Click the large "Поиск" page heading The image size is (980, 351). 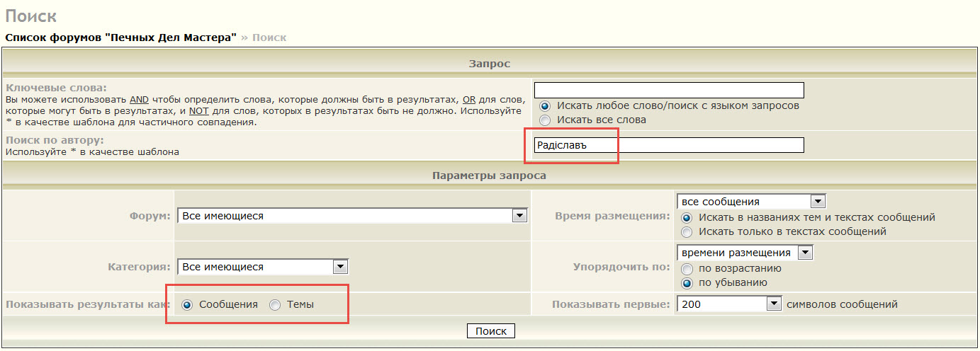point(31,16)
